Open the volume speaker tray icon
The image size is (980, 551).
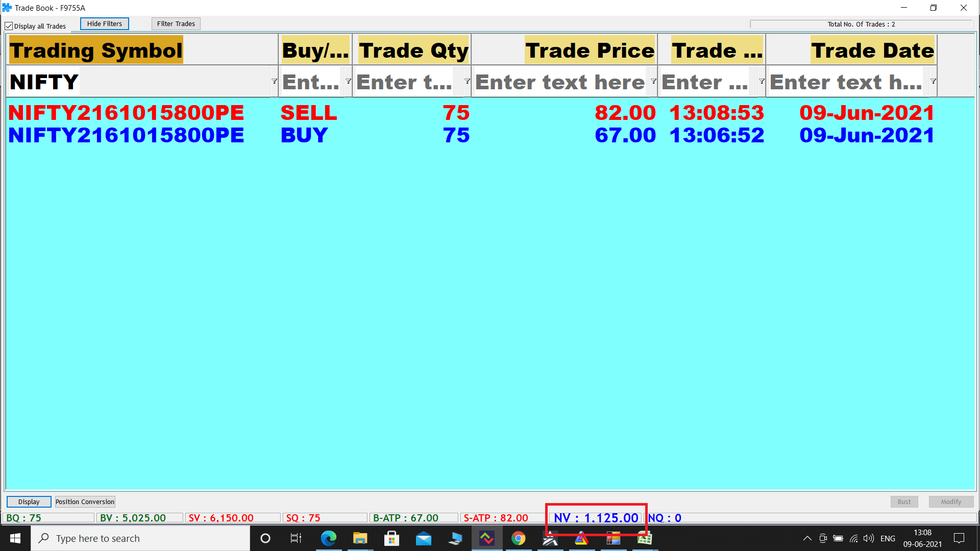click(868, 538)
